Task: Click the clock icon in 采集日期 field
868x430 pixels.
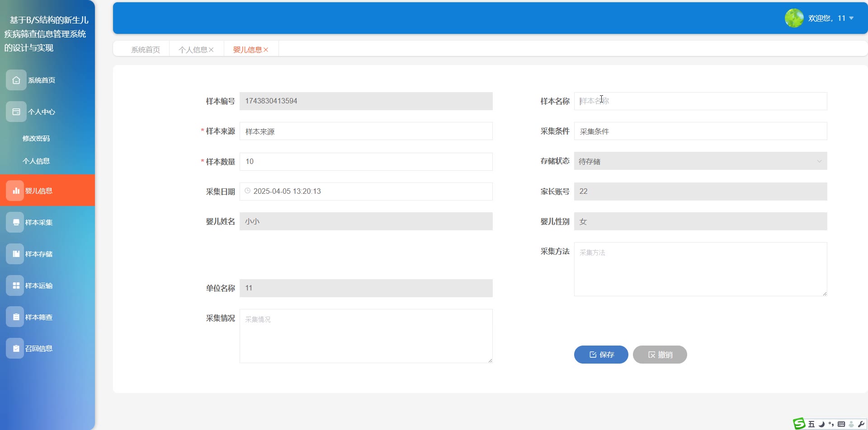Action: [248, 191]
